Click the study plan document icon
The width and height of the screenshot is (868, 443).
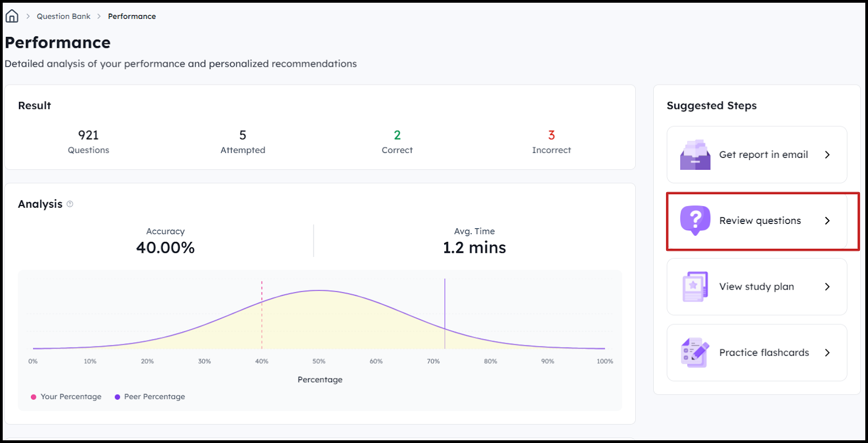pyautogui.click(x=695, y=286)
